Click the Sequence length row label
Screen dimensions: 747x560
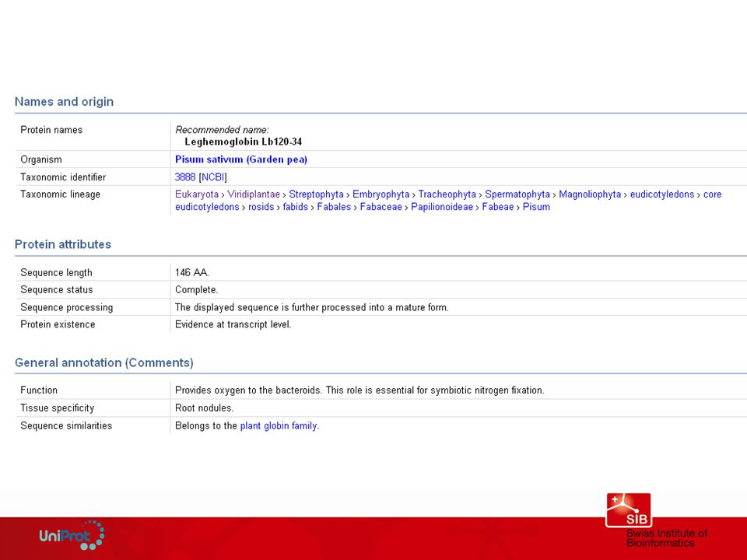[56, 272]
